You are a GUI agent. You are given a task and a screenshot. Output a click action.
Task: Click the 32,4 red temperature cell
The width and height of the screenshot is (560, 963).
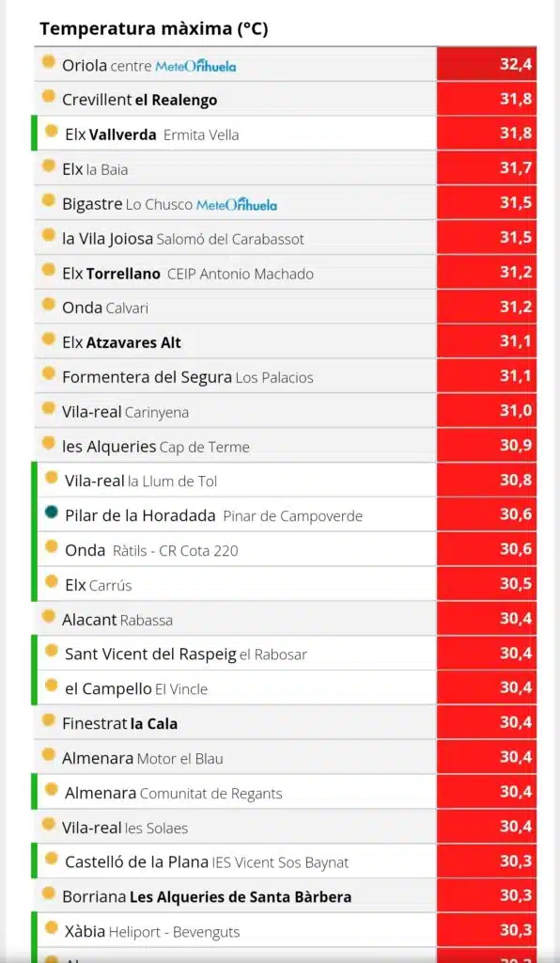(487, 64)
